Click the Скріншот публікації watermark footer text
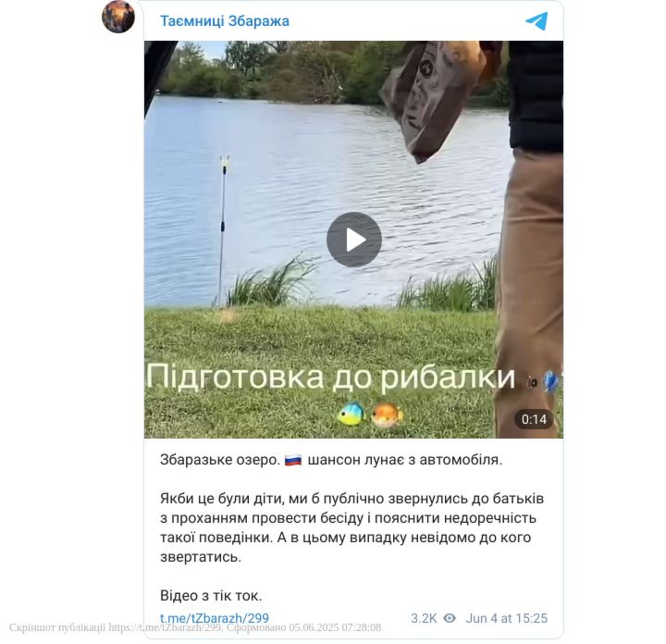Image resolution: width=666 pixels, height=644 pixels. tap(195, 627)
